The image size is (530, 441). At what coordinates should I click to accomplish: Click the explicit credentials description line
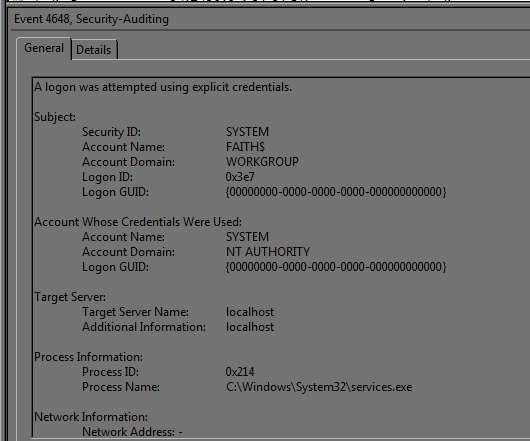click(x=163, y=87)
